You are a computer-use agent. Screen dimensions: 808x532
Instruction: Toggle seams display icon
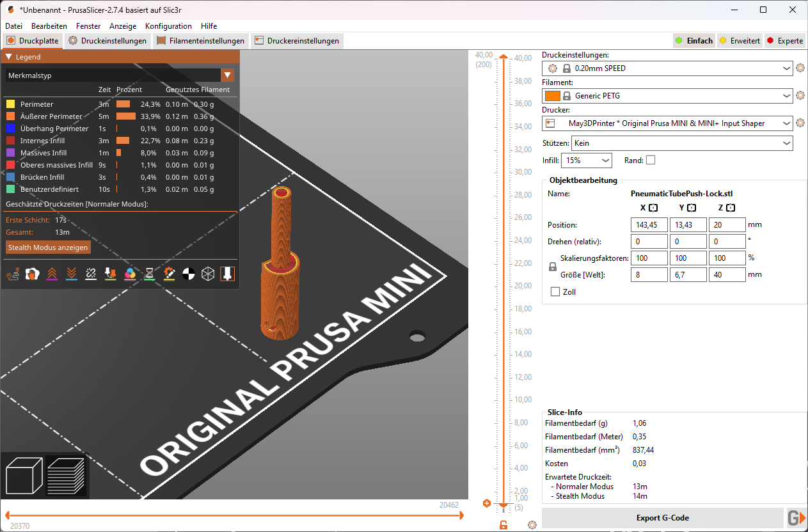90,274
